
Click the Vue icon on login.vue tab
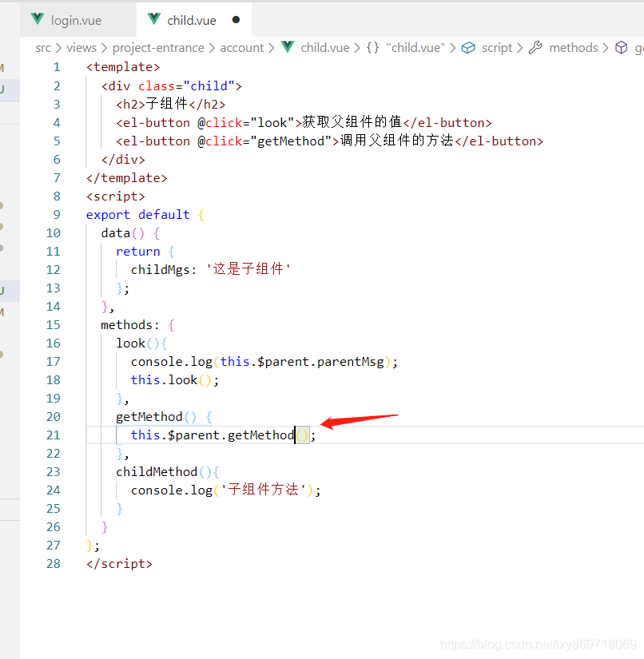tap(38, 19)
